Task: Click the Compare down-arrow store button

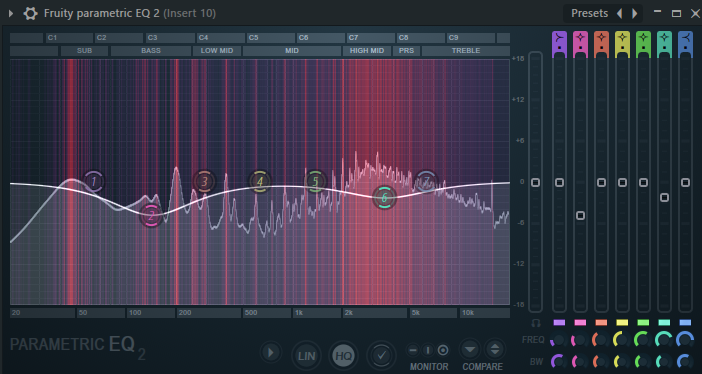Action: [x=470, y=349]
